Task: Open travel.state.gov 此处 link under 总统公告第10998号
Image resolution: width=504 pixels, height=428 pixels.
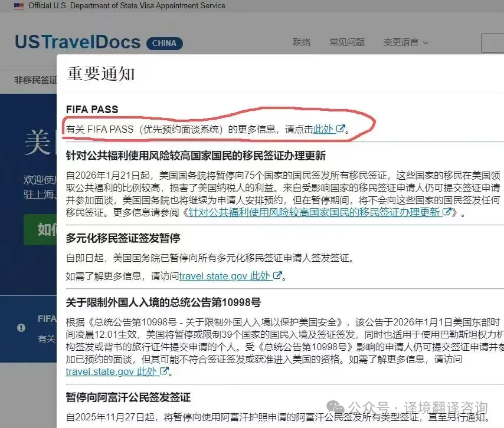Action: pyautogui.click(x=111, y=371)
